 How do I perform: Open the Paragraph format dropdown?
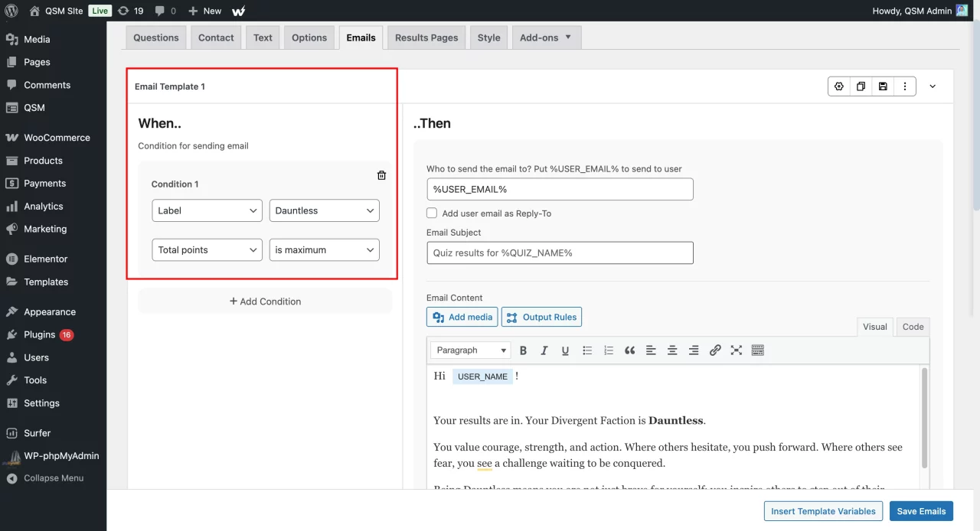click(471, 350)
